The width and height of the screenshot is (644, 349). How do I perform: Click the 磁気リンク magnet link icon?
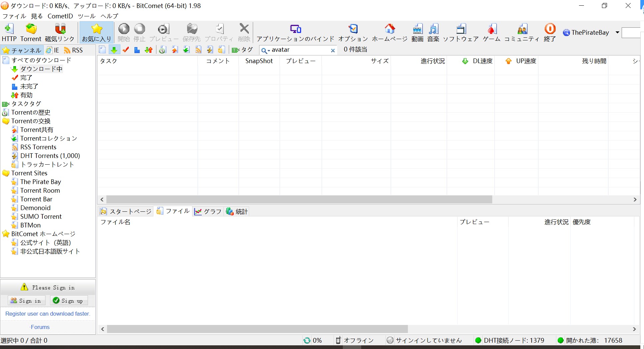pyautogui.click(x=60, y=32)
